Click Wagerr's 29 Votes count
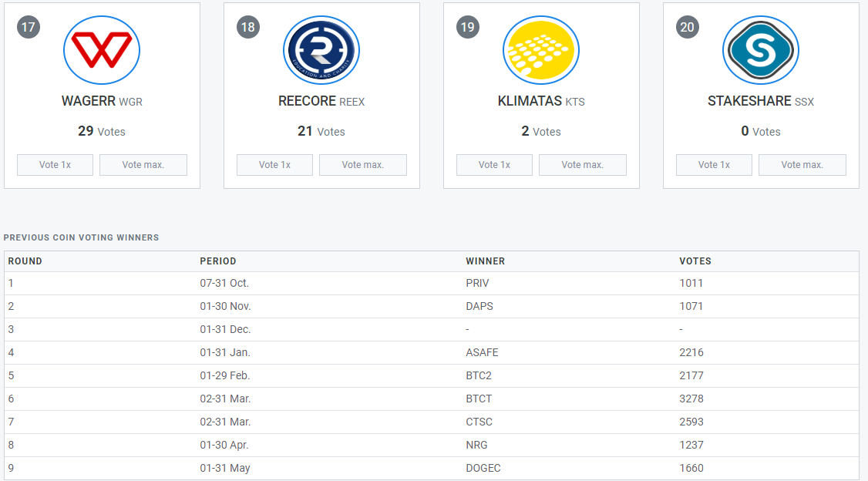 click(102, 131)
